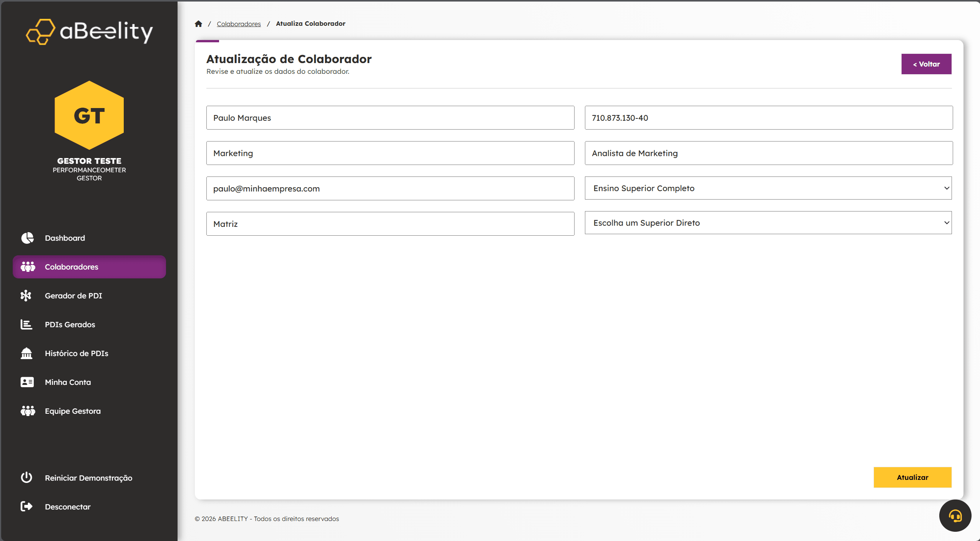Click the GT hexagon profile avatar
Screen dimensions: 980x541
point(89,115)
